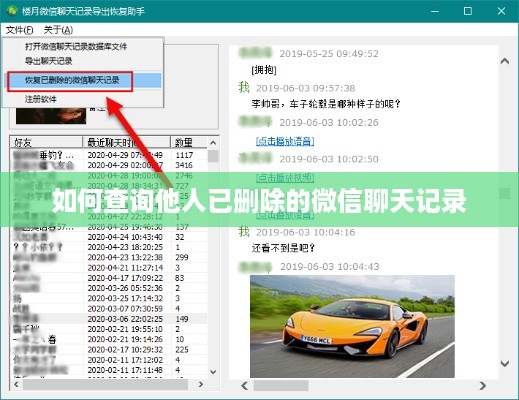This screenshot has width=519, height=400.
Task: Click the contact avatar picture below the menu
Action: coord(51,116)
